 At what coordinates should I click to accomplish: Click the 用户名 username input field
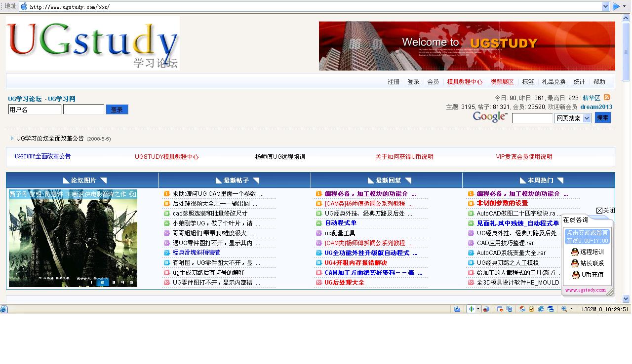click(35, 109)
